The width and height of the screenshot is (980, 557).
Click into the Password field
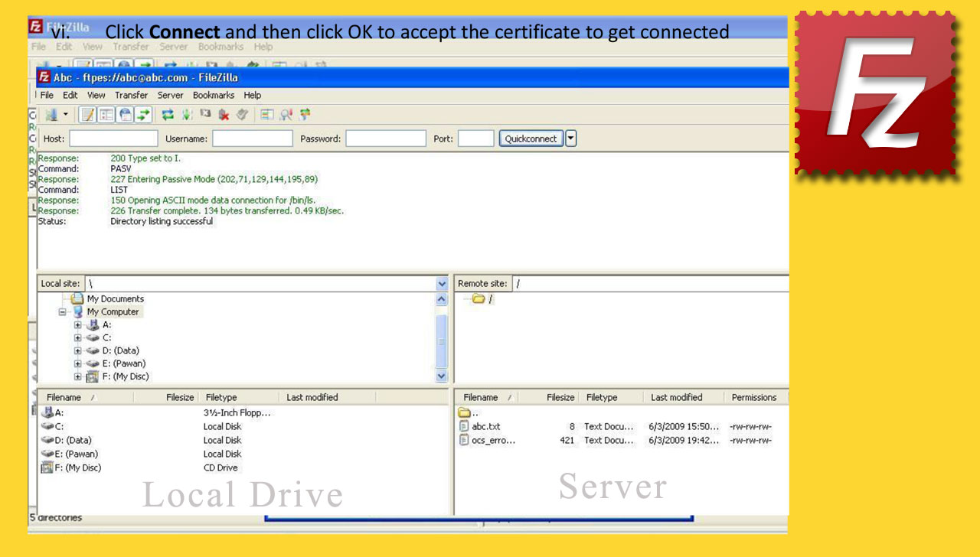[386, 139]
